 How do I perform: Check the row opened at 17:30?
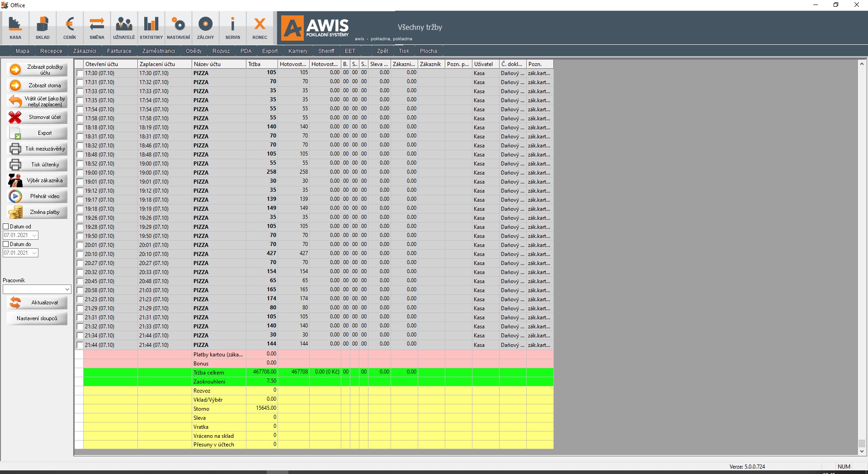(80, 73)
